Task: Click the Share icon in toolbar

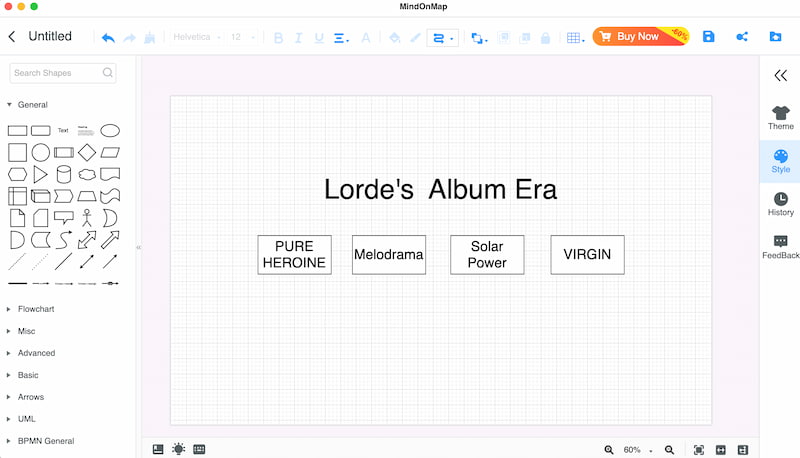Action: pyautogui.click(x=742, y=36)
